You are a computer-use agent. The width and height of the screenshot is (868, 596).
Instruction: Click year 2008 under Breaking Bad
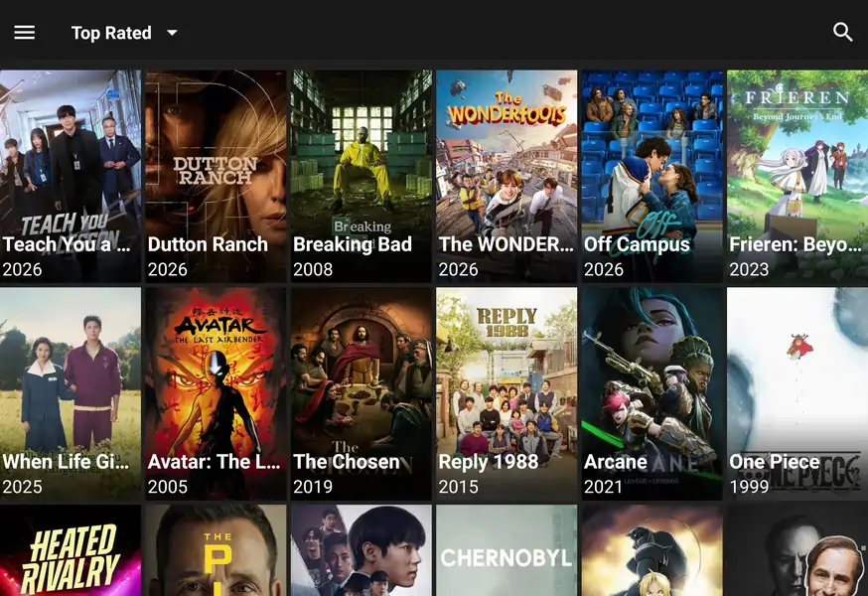313,270
